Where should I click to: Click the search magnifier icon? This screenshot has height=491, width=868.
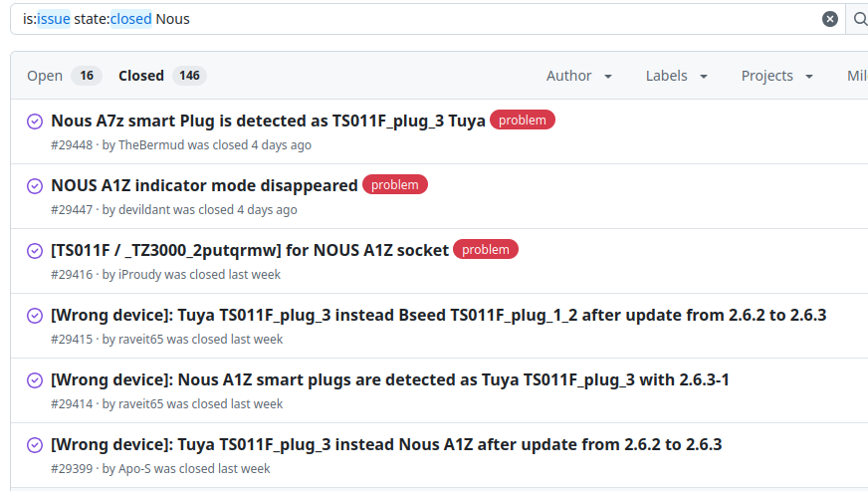[x=859, y=19]
